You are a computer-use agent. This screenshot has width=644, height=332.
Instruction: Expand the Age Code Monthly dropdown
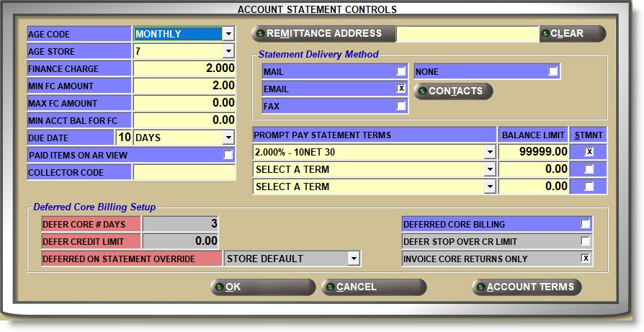pos(228,34)
